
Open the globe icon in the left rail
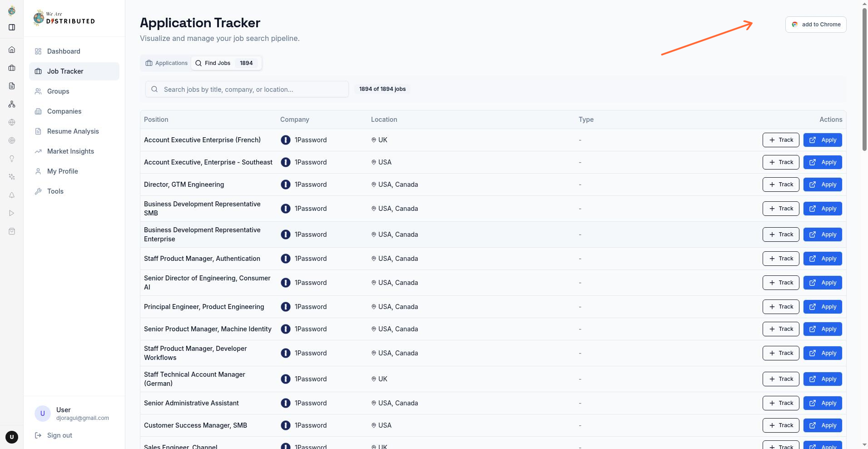(x=12, y=122)
